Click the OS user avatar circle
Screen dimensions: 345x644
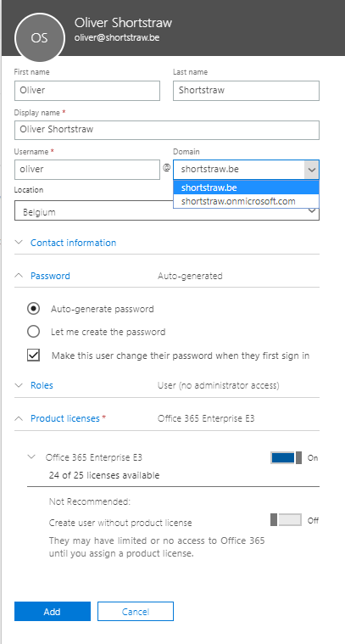pyautogui.click(x=39, y=38)
